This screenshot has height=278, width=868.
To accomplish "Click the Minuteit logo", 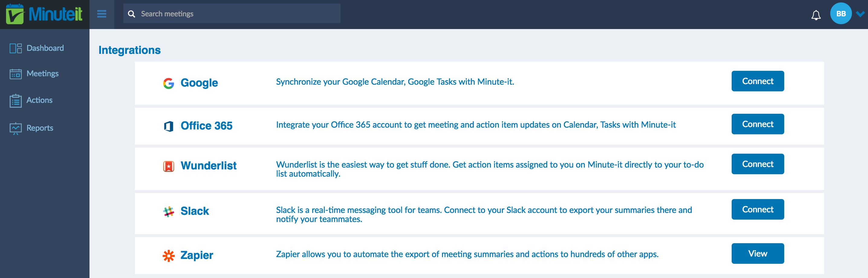I will (44, 14).
